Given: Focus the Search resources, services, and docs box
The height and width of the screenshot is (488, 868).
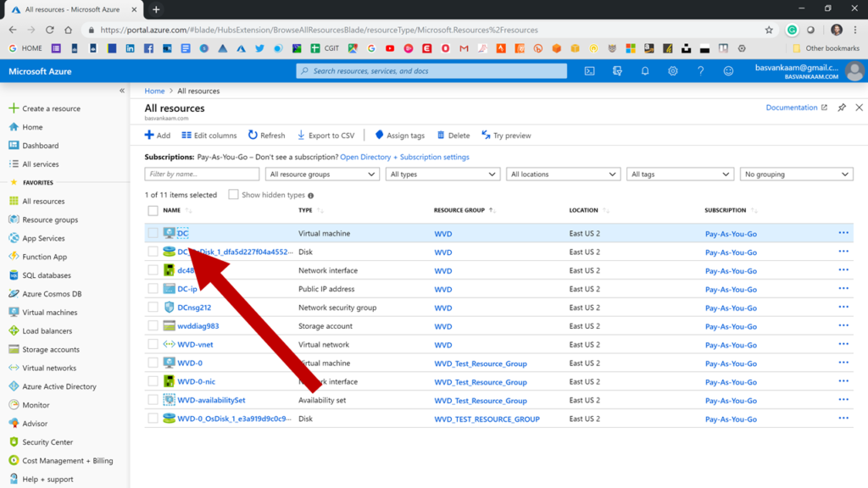Looking at the screenshot, I should pyautogui.click(x=431, y=71).
